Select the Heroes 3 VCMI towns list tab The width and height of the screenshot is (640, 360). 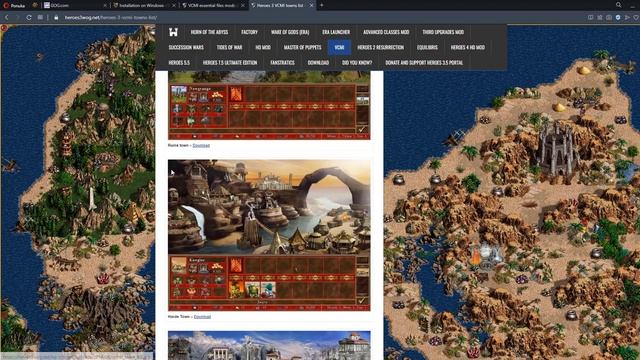click(x=282, y=5)
